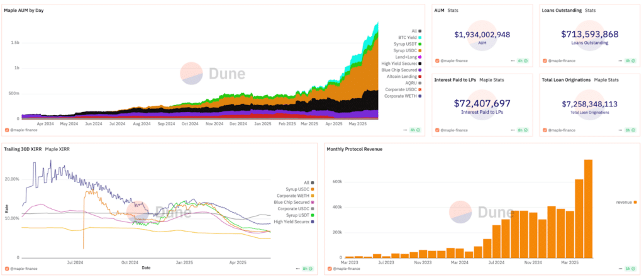
Task: Open three-dot menu on Loans Outstanding card
Action: click(619, 61)
